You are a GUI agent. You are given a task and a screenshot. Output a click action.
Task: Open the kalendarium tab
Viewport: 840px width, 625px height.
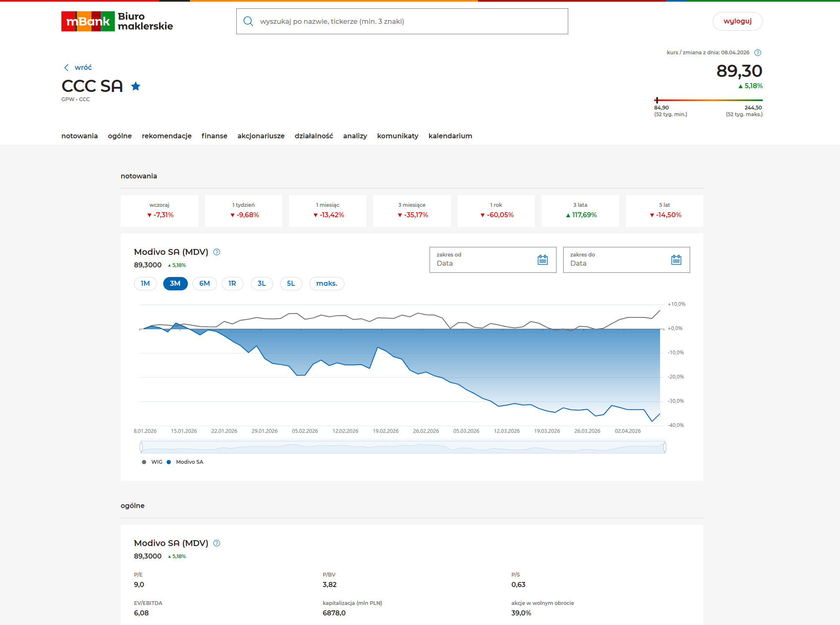coord(450,136)
